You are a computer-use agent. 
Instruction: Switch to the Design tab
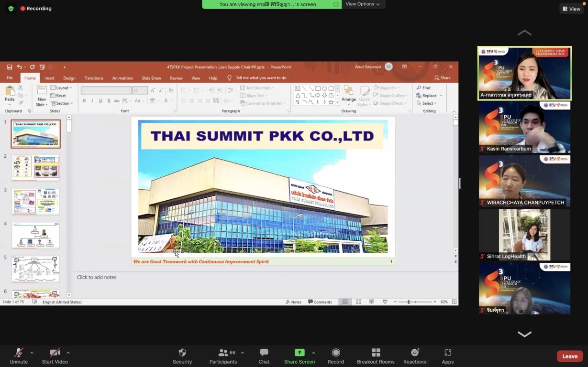[69, 78]
